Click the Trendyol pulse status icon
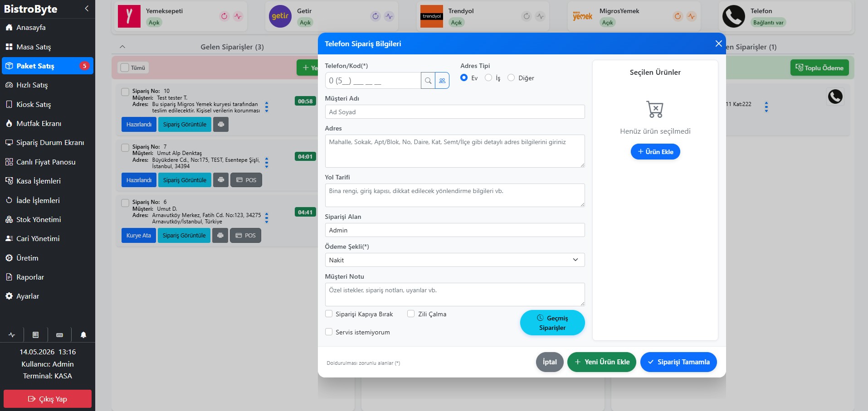The width and height of the screenshot is (868, 411). click(540, 16)
